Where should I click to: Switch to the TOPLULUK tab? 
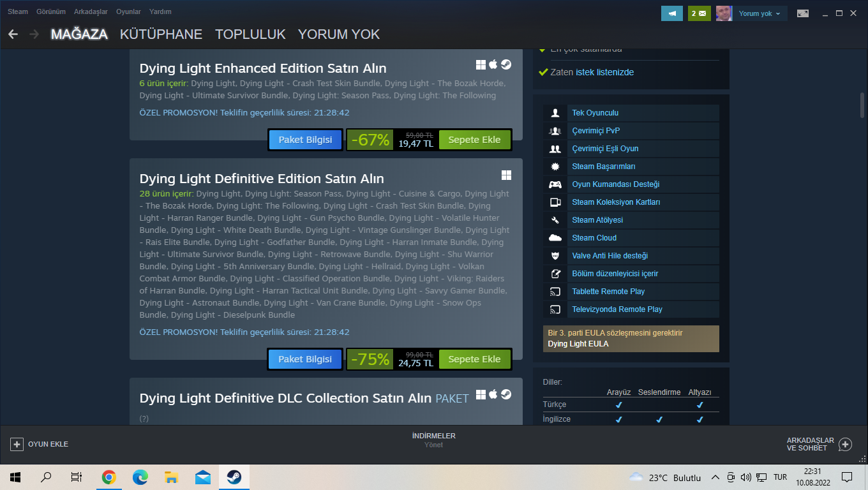click(x=250, y=34)
